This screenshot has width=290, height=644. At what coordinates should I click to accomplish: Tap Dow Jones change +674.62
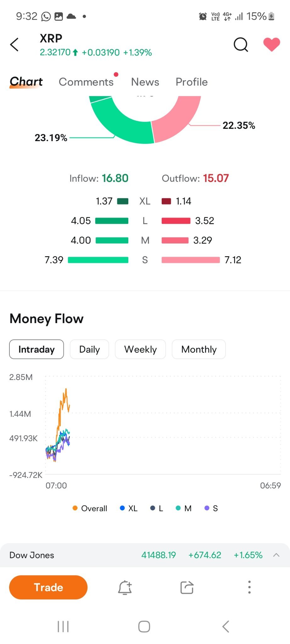(205, 555)
